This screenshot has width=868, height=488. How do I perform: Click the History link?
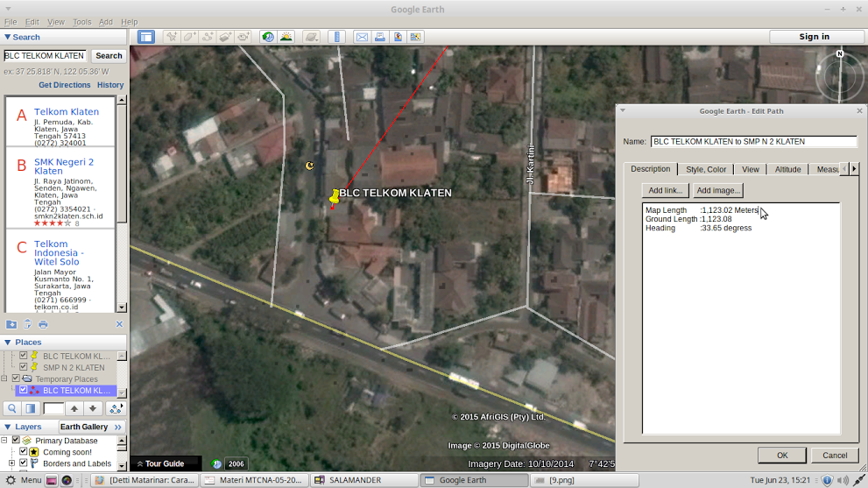coord(110,85)
